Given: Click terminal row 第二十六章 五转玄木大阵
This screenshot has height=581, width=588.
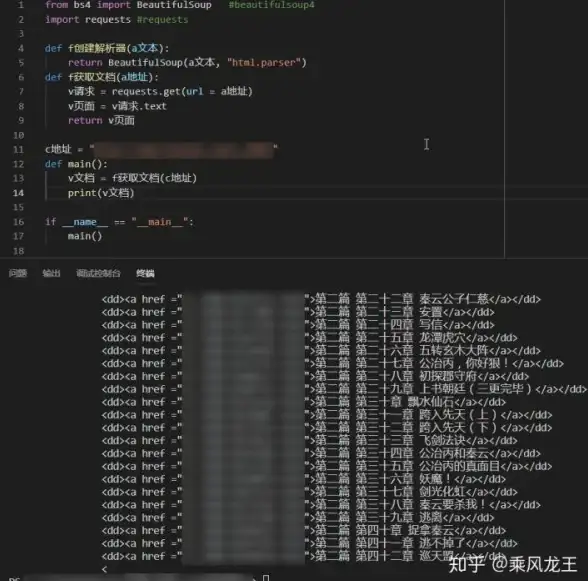Looking at the screenshot, I should (321, 351).
